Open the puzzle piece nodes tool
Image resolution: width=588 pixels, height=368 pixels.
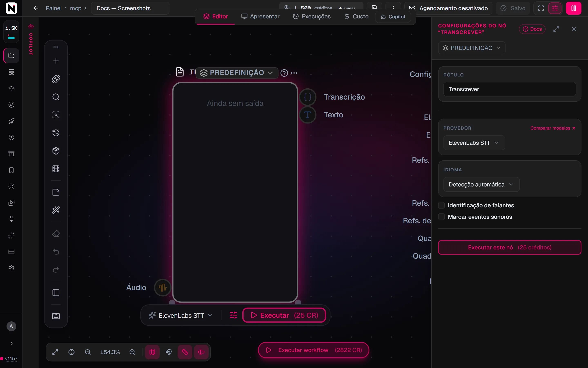pyautogui.click(x=56, y=79)
